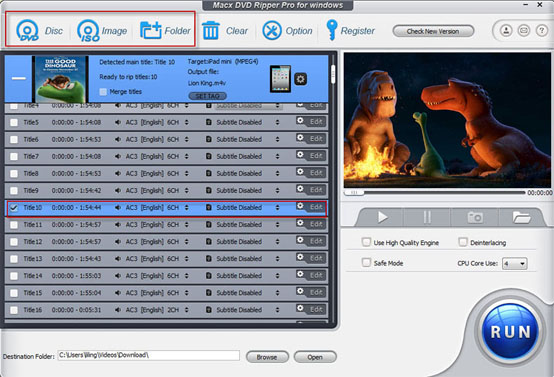The image size is (554, 377).
Task: Open the snapshot folder icon
Action: 521,217
